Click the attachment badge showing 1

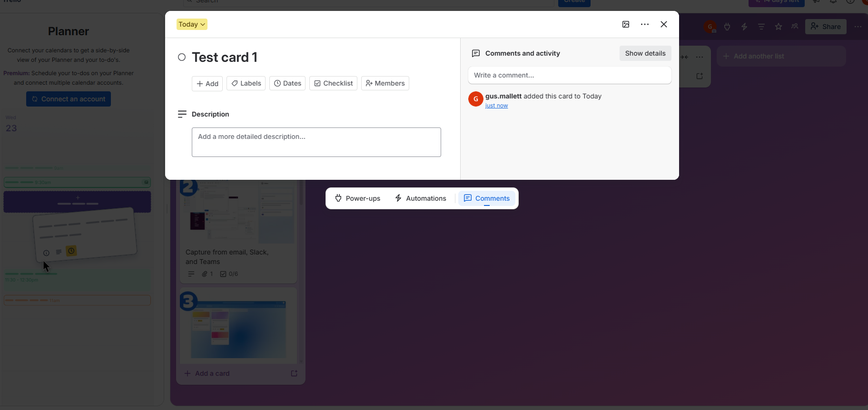[x=207, y=274]
